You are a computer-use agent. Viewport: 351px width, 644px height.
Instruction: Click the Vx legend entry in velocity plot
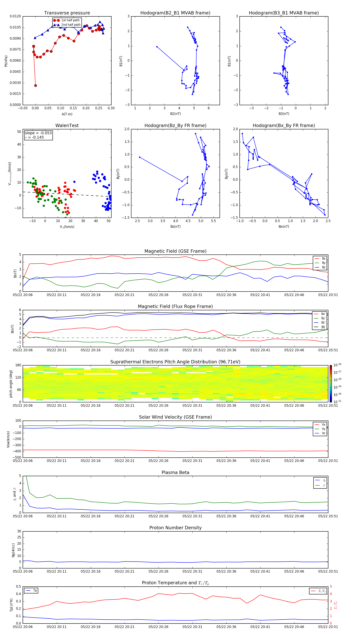tap(320, 424)
